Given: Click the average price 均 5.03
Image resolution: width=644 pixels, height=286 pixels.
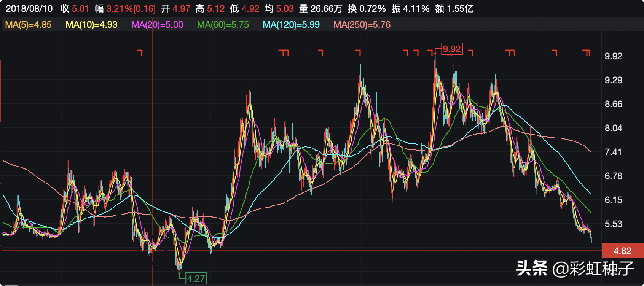Looking at the screenshot, I should click(279, 9).
